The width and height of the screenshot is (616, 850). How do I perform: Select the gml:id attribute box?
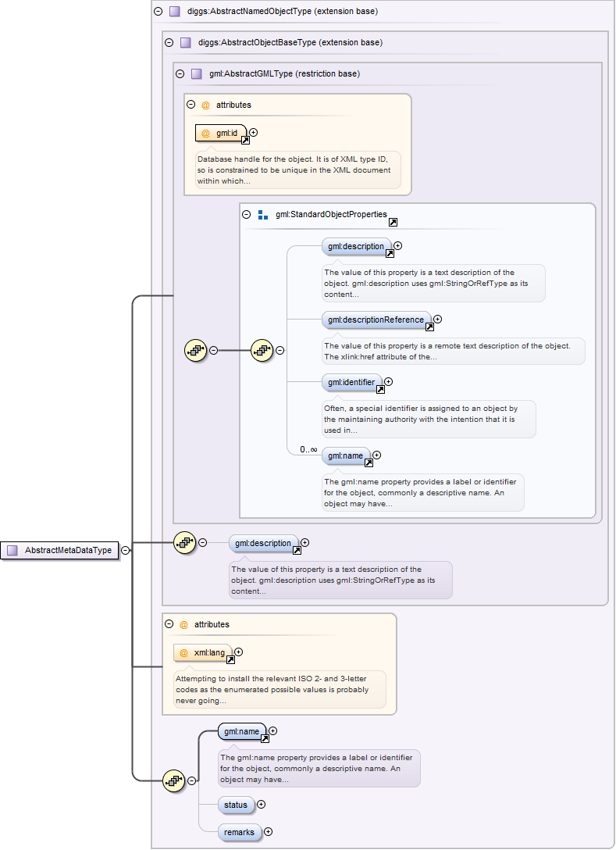220,133
